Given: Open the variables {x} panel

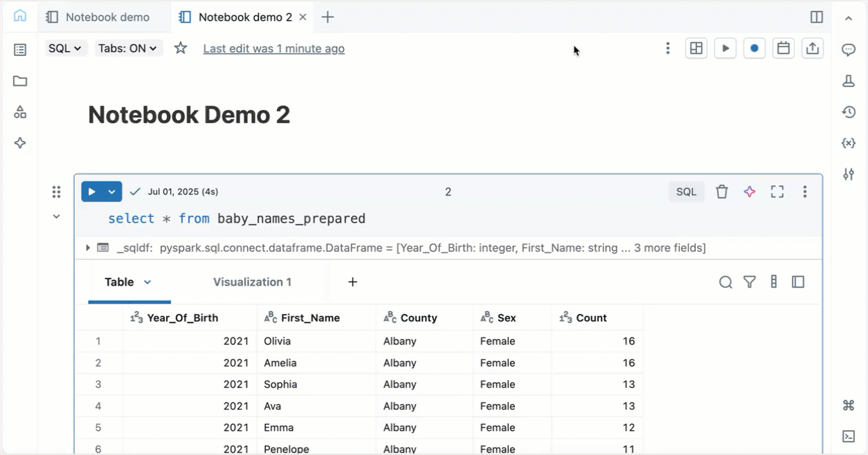Looking at the screenshot, I should click(849, 142).
